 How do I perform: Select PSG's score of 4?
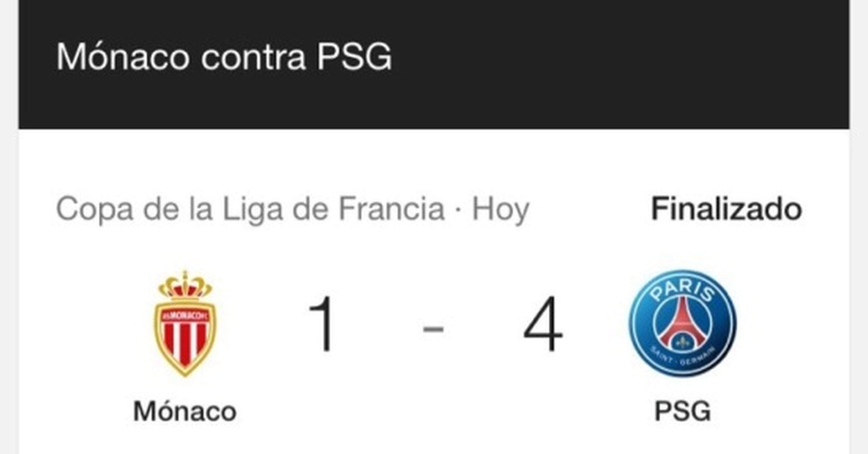[543, 324]
